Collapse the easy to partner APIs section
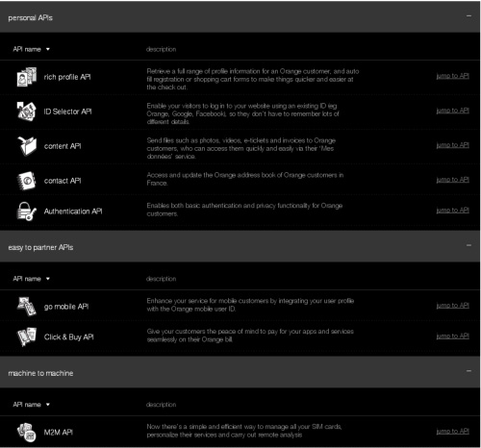Viewport: 481px width, 448px height. tap(468, 245)
